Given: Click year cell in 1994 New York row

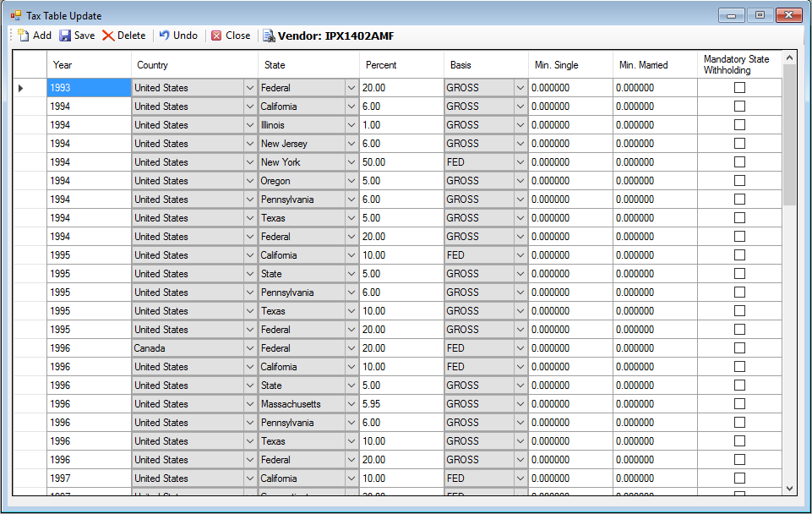Looking at the screenshot, I should pyautogui.click(x=89, y=162).
